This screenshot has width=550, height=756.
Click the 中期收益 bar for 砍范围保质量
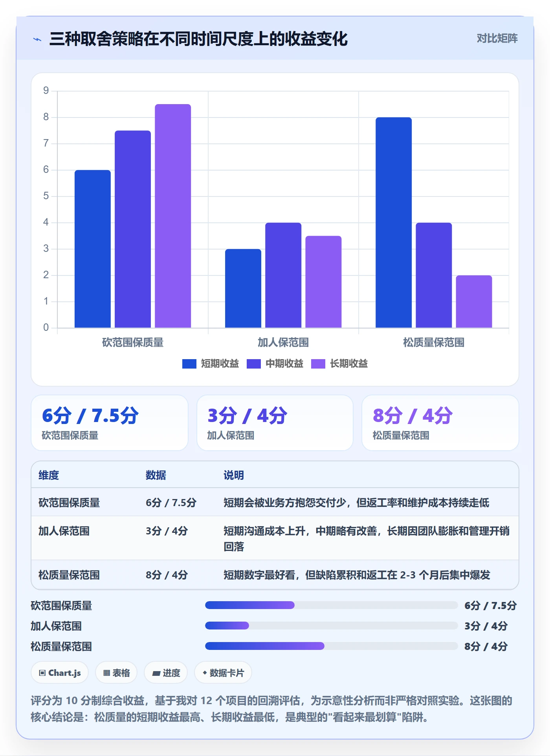click(x=133, y=229)
